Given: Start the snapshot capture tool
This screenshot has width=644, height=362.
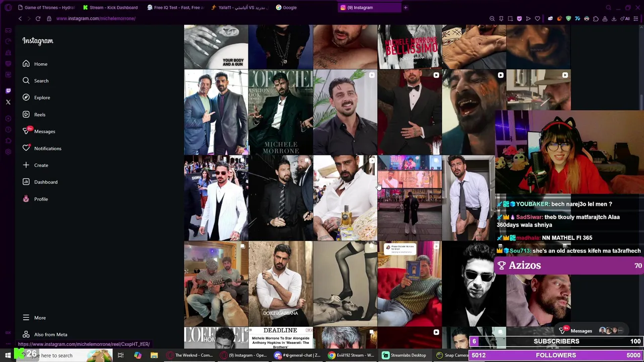Looking at the screenshot, I should tap(510, 19).
